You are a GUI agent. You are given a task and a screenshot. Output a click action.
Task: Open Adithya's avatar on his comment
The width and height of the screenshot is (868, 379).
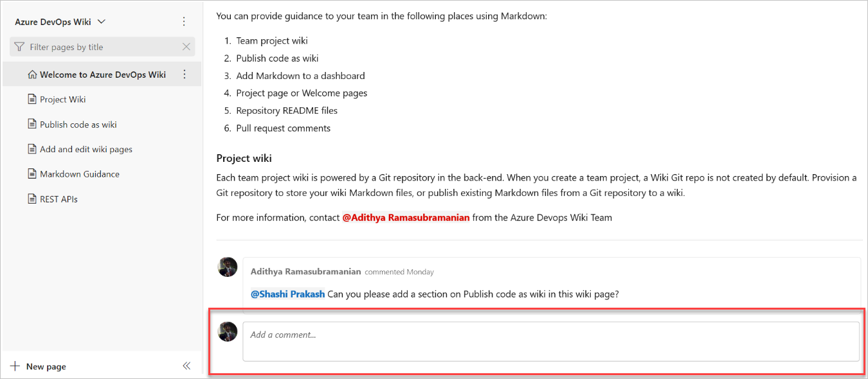click(227, 267)
